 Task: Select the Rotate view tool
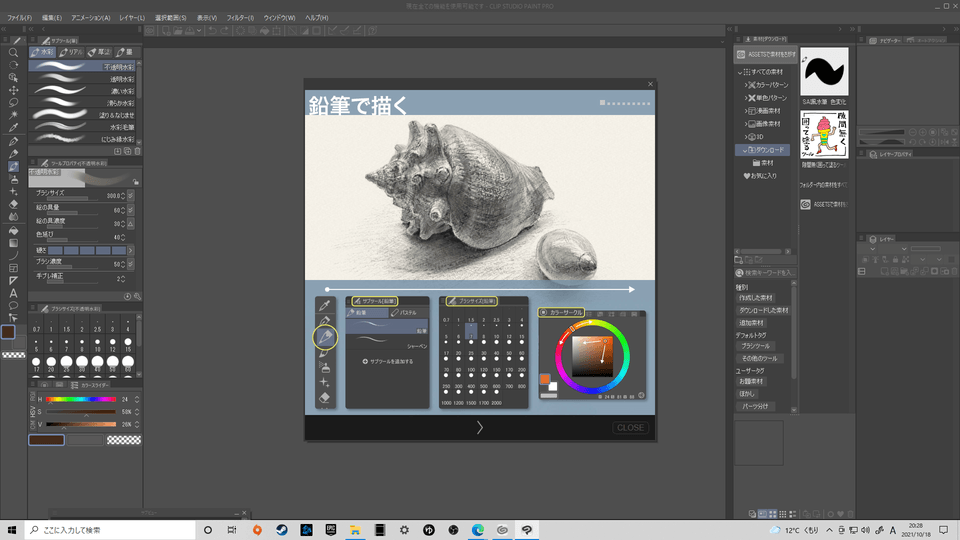(13, 65)
